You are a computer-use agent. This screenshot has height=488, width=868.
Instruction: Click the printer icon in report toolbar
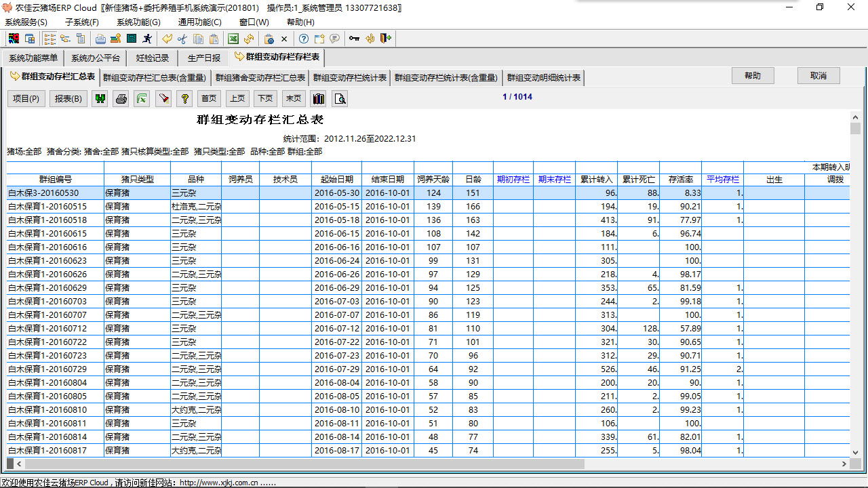[121, 99]
